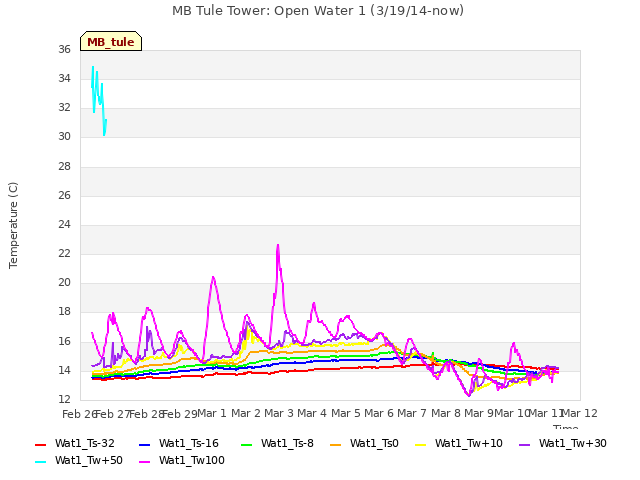Click the green Wat1_Ts-8 legend swatch
The width and height of the screenshot is (640, 480).
247,444
